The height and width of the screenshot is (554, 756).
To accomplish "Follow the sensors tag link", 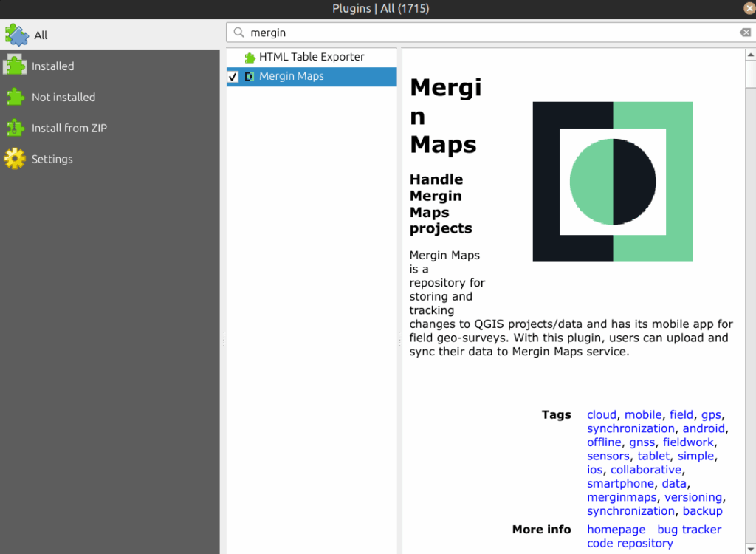I will (x=608, y=456).
